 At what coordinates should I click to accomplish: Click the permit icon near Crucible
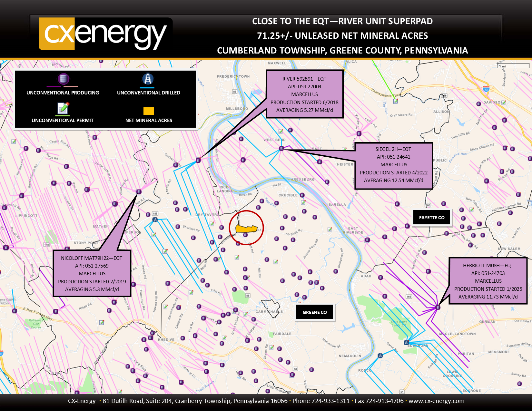tap(303, 202)
